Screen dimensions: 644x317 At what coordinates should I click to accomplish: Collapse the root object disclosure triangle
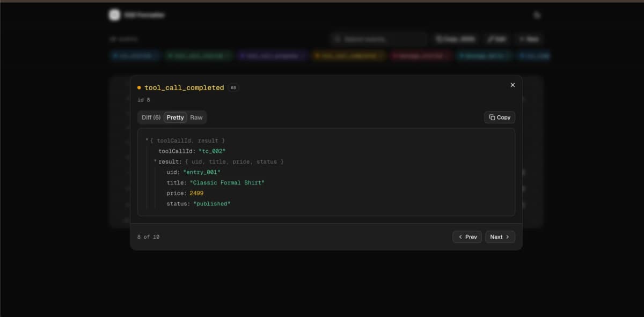[147, 141]
